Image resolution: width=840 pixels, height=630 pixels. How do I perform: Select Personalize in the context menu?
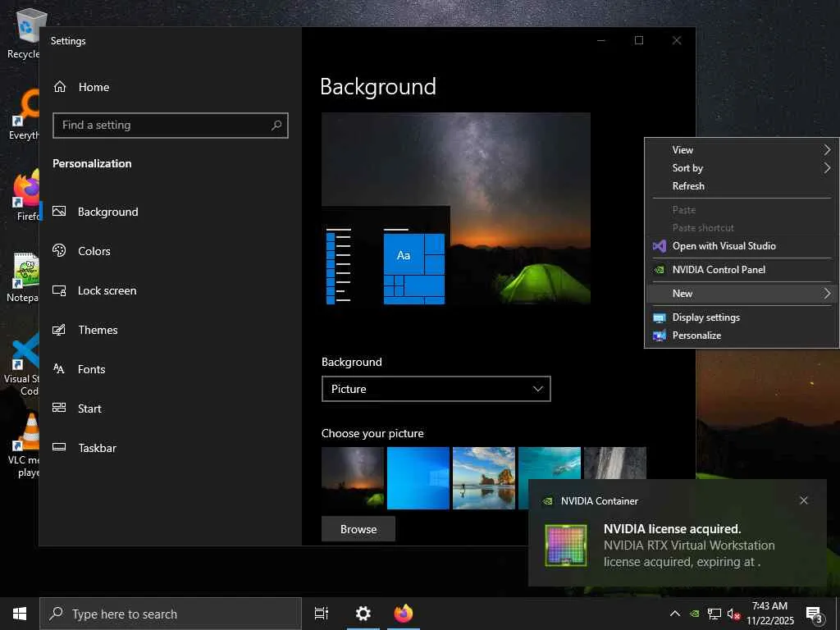(x=696, y=336)
